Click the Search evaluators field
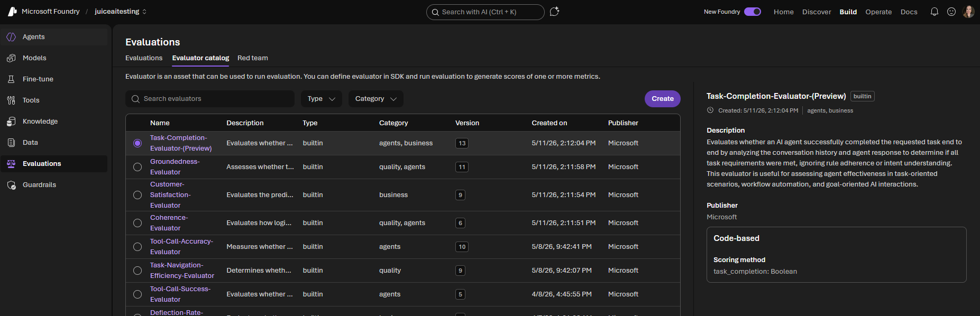980x316 pixels. click(x=210, y=99)
